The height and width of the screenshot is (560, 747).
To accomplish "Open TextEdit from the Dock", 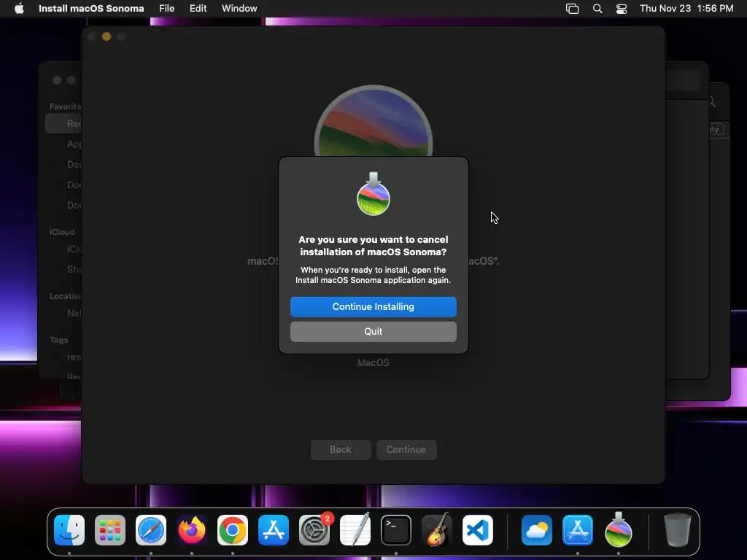I will click(x=355, y=530).
